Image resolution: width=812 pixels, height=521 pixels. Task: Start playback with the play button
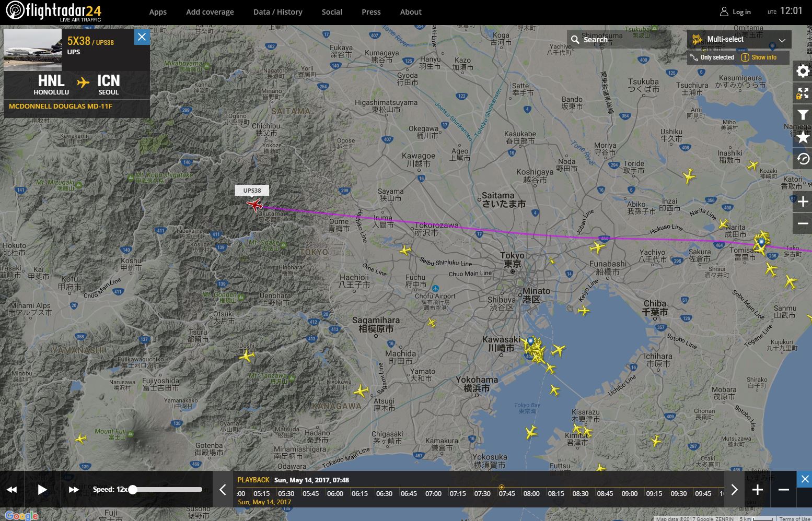point(42,489)
